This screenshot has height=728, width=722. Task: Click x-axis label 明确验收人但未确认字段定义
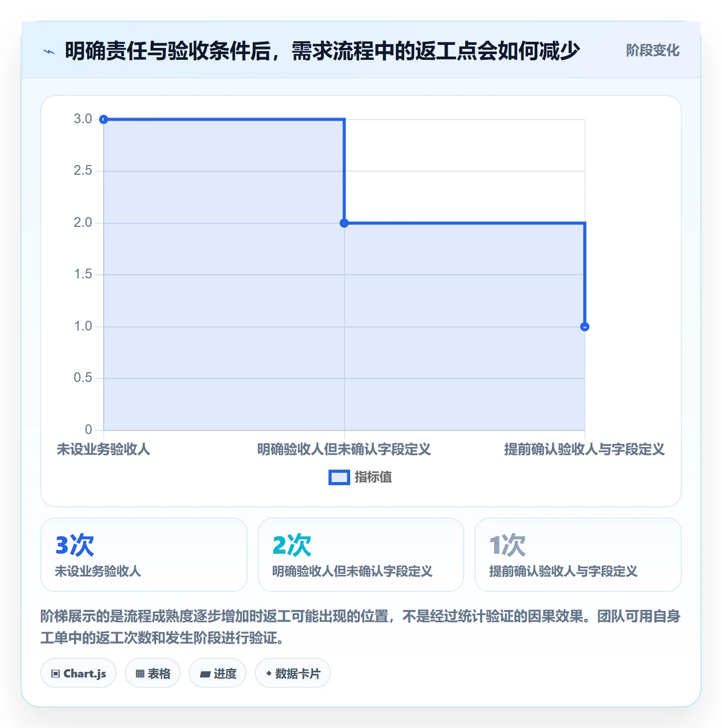[x=344, y=450]
